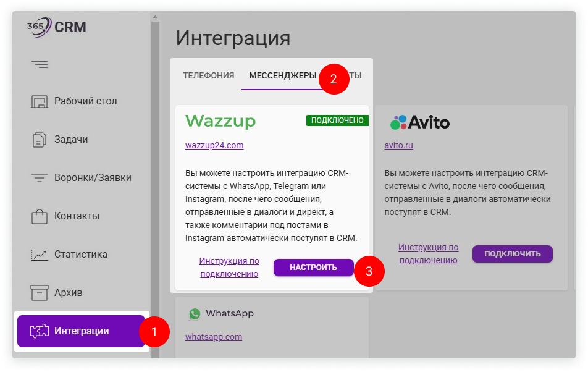Click the WhatsApp logo icon

[x=195, y=314]
